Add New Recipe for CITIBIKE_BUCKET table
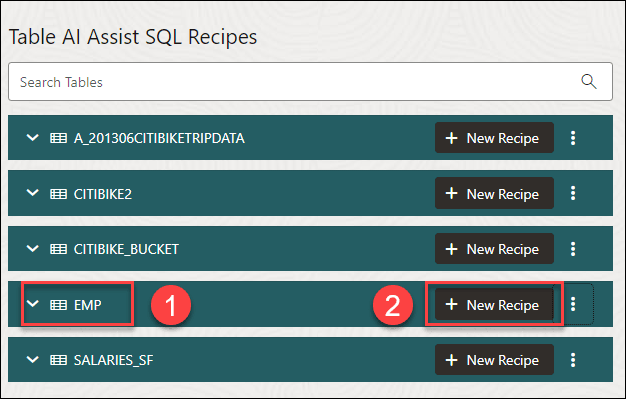The width and height of the screenshot is (626, 399). [x=494, y=249]
